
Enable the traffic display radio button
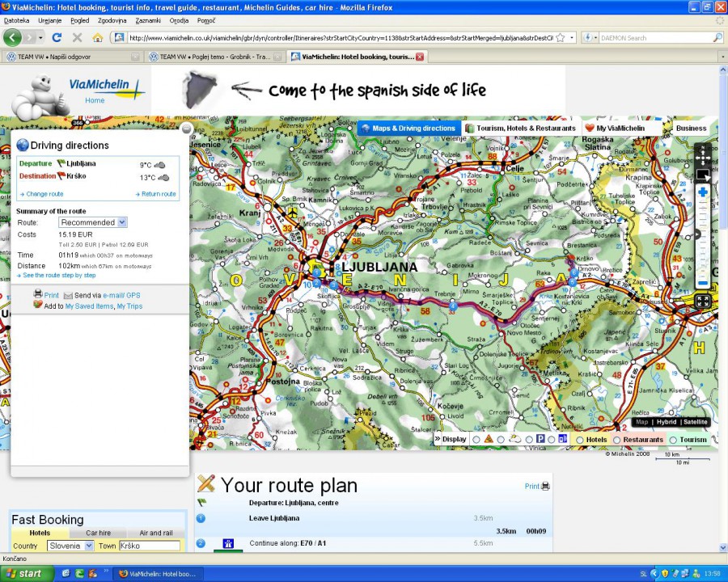pyautogui.click(x=476, y=439)
